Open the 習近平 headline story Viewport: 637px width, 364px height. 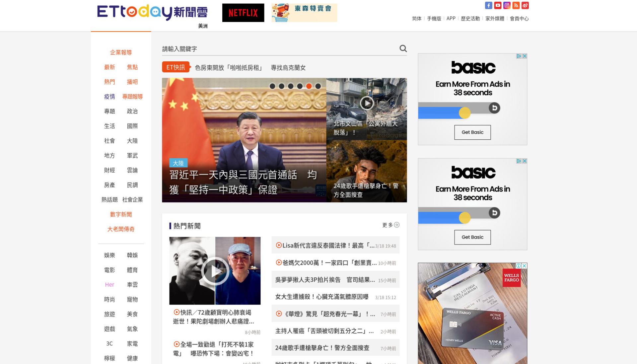(243, 182)
